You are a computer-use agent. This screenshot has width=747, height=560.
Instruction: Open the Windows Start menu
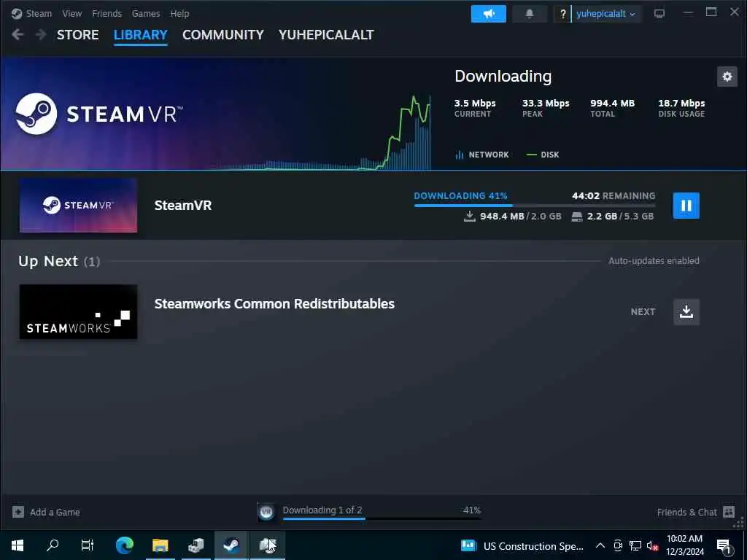(x=18, y=545)
